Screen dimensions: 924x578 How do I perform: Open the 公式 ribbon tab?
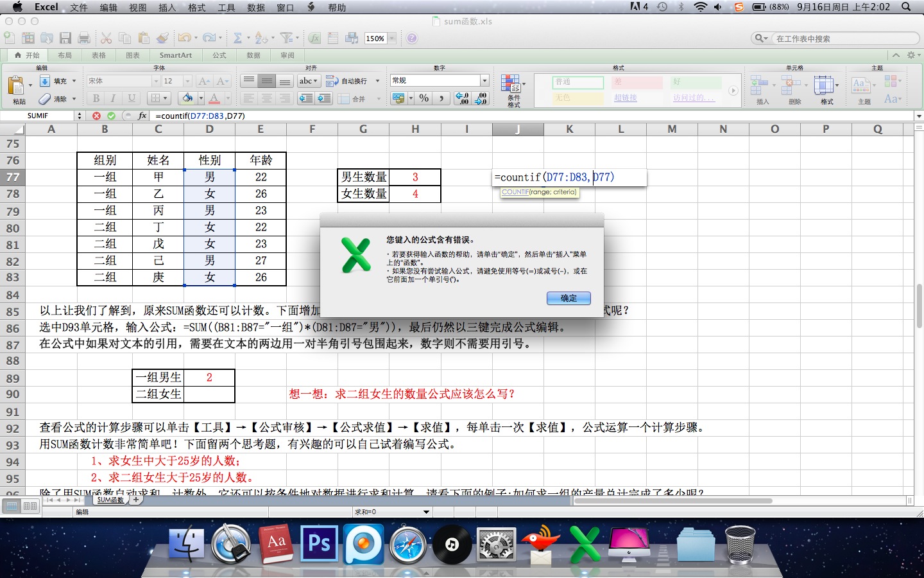(x=219, y=55)
